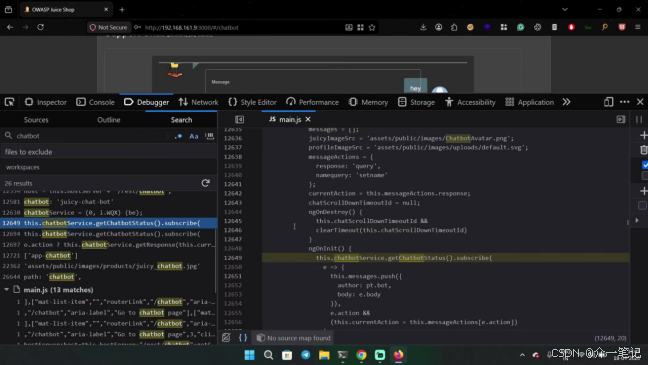Screen dimensions: 648x365
Task: Select result line 12694 getChatbotStatus
Action: [x=108, y=234]
